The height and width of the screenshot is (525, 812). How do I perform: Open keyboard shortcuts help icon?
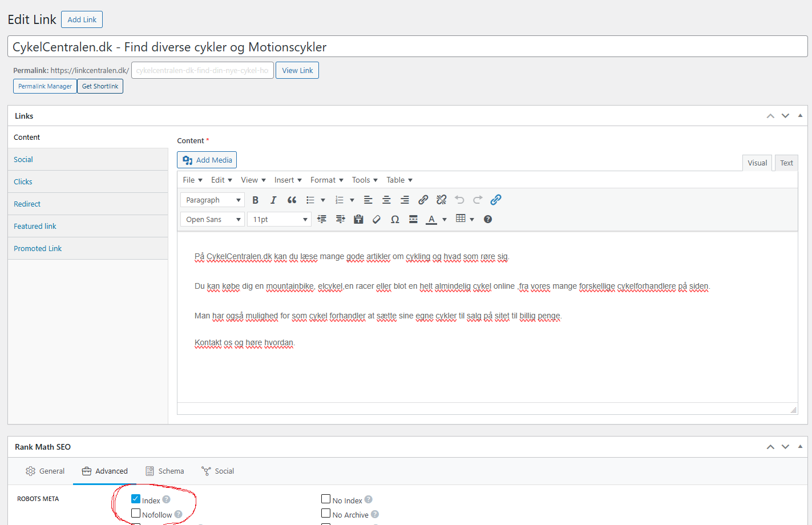488,220
